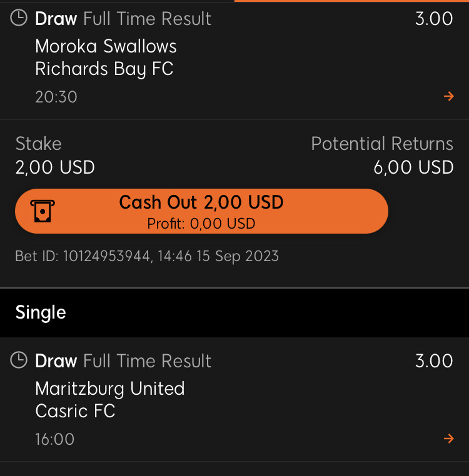Select the orange-underlined active tab at top
Image resolution: width=469 pixels, height=476 pixels.
pyautogui.click(x=351, y=1)
